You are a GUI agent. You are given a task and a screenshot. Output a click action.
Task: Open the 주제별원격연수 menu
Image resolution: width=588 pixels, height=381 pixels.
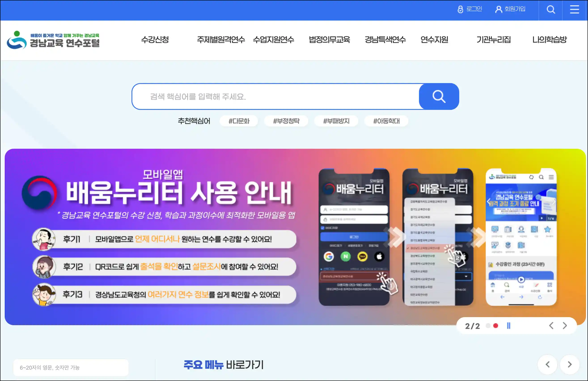click(221, 40)
